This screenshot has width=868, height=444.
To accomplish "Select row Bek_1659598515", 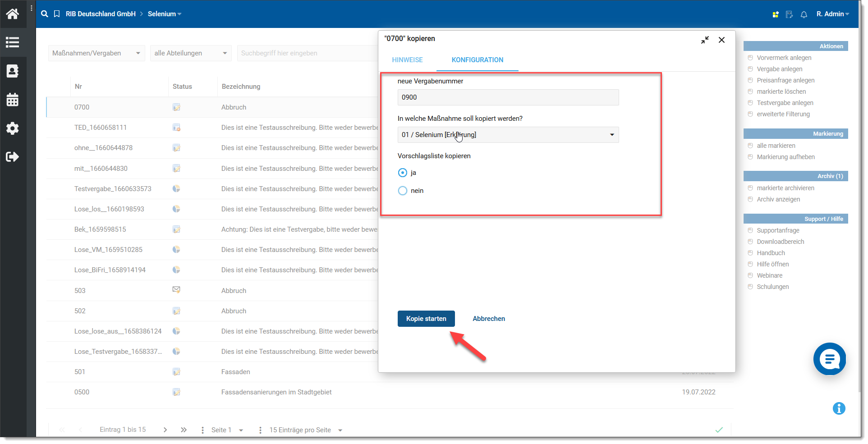I will tap(212, 229).
